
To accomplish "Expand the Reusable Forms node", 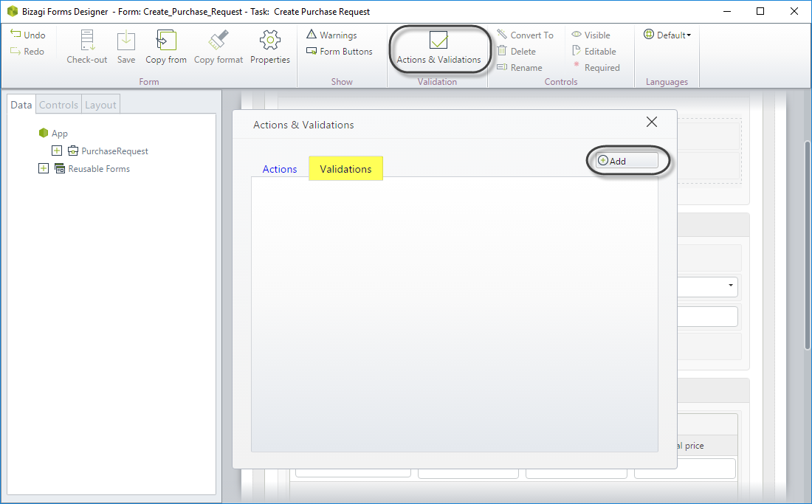I will click(44, 168).
